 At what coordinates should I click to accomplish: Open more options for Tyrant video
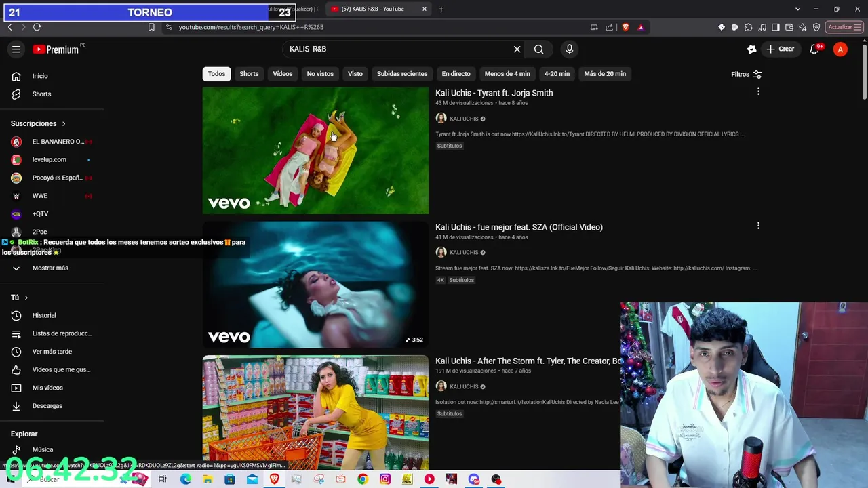[x=758, y=91]
